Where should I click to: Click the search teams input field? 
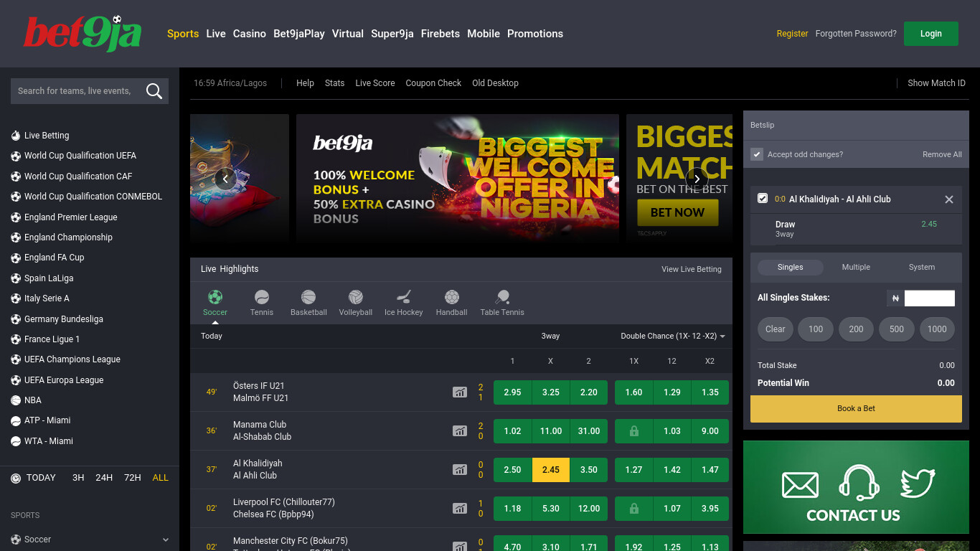(77, 91)
